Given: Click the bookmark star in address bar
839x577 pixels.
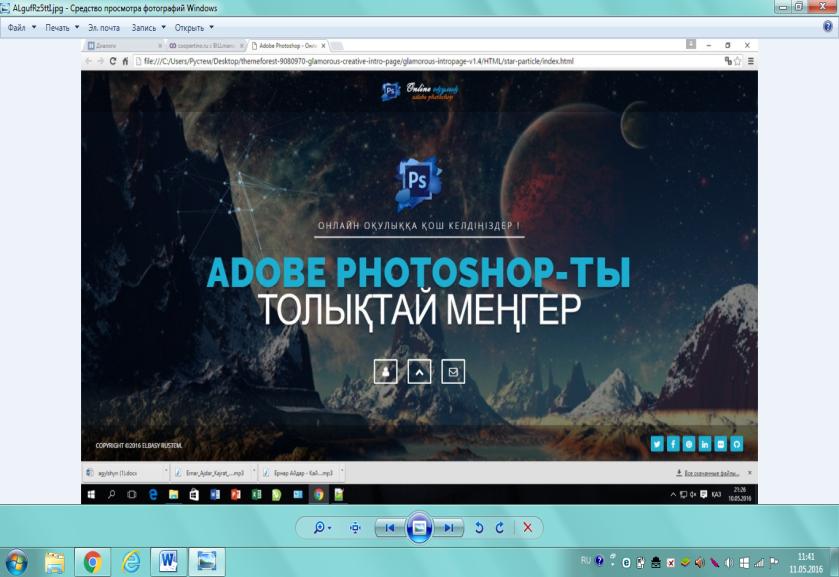Looking at the screenshot, I should (x=737, y=61).
